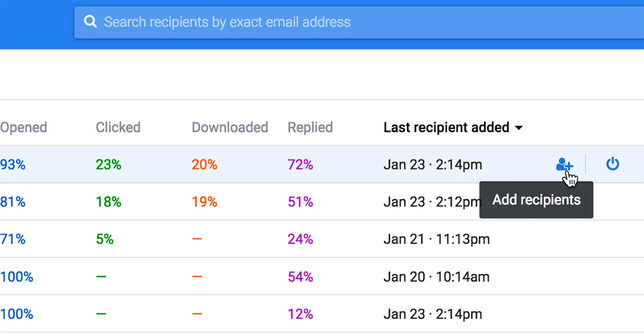Sort by the Clicked column header
This screenshot has width=644, height=333.
point(118,128)
